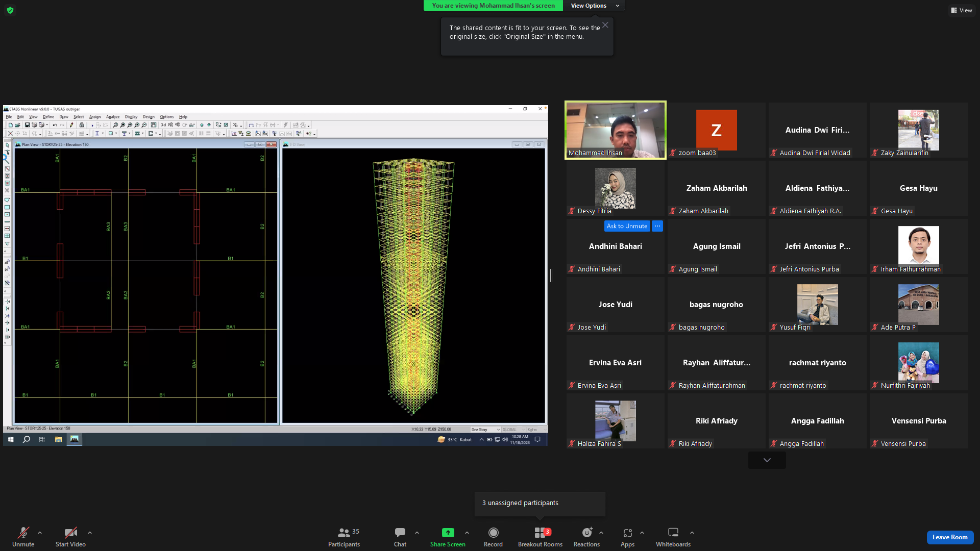Click the Leave Room button
The height and width of the screenshot is (551, 980).
coord(950,537)
